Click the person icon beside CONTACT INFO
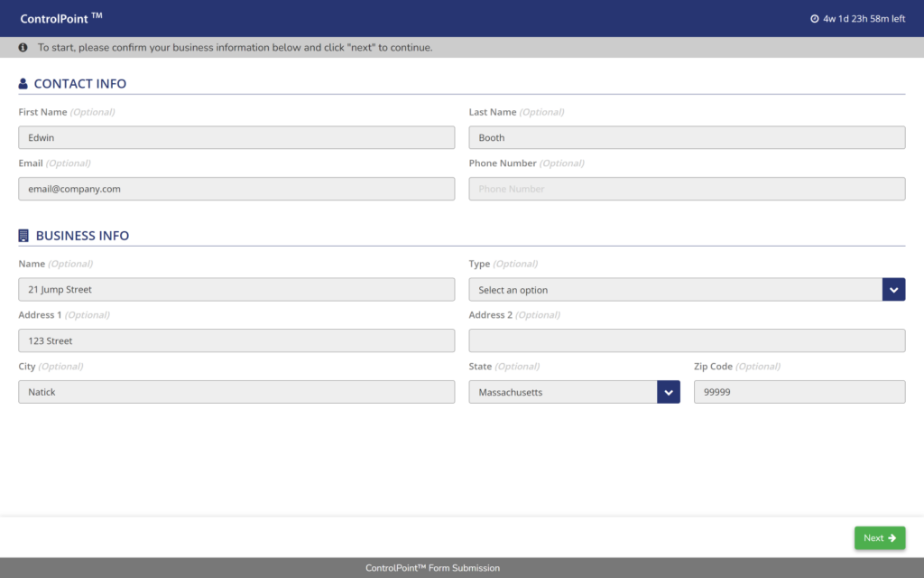Image resolution: width=924 pixels, height=578 pixels. pyautogui.click(x=23, y=83)
